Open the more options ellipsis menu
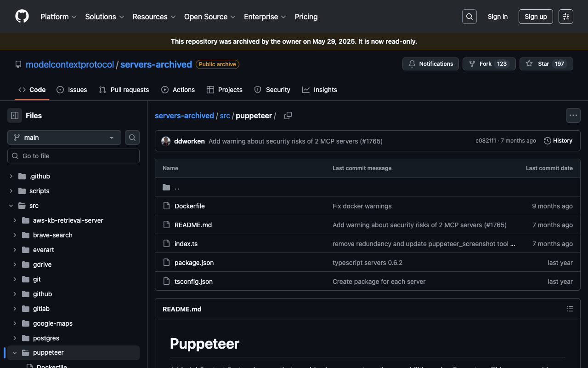 click(x=573, y=115)
